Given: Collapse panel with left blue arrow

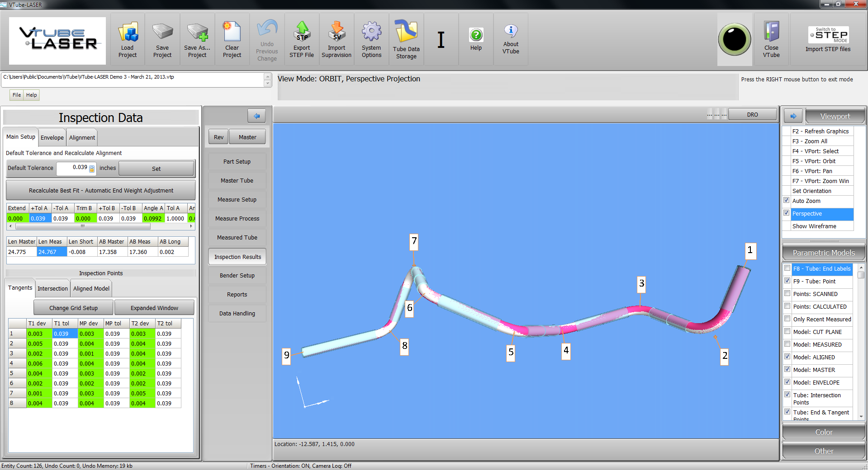Looking at the screenshot, I should pos(256,116).
